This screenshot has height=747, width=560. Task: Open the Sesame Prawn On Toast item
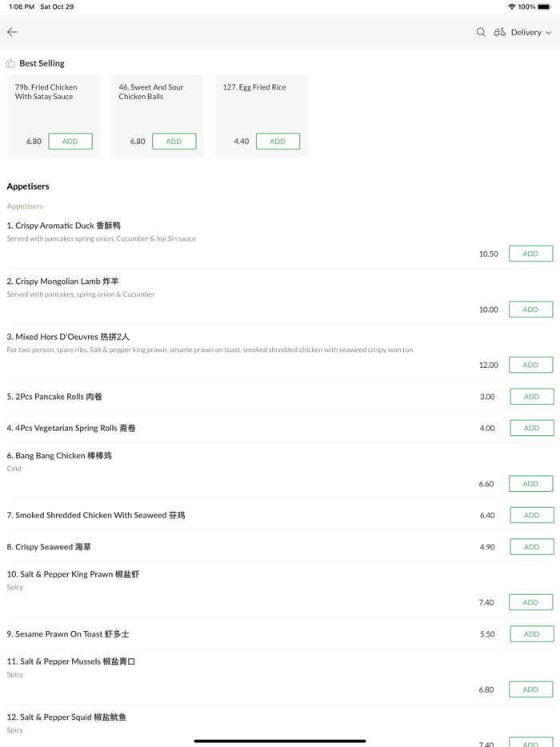pyautogui.click(x=68, y=634)
